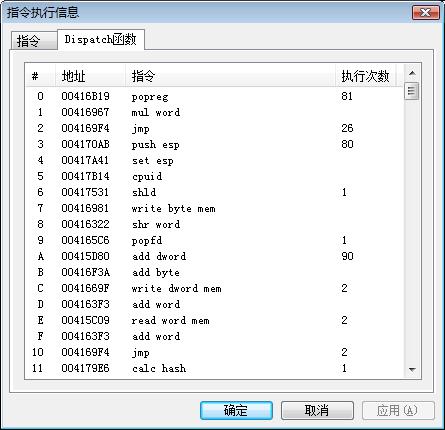The height and width of the screenshot is (430, 445).
Task: Select the write byte mem row
Action: [x=214, y=208]
